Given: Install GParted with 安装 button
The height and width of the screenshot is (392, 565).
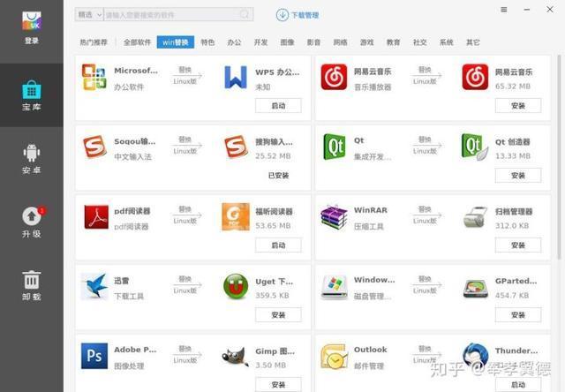Looking at the screenshot, I should click(518, 315).
